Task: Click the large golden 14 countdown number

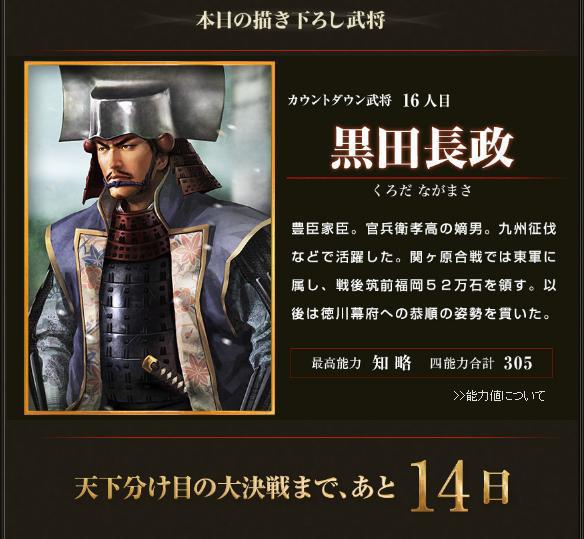Action: pyautogui.click(x=440, y=486)
